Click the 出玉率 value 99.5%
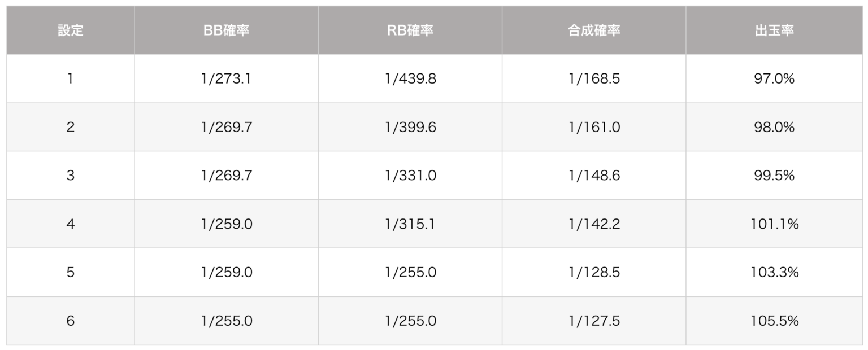 click(x=774, y=176)
